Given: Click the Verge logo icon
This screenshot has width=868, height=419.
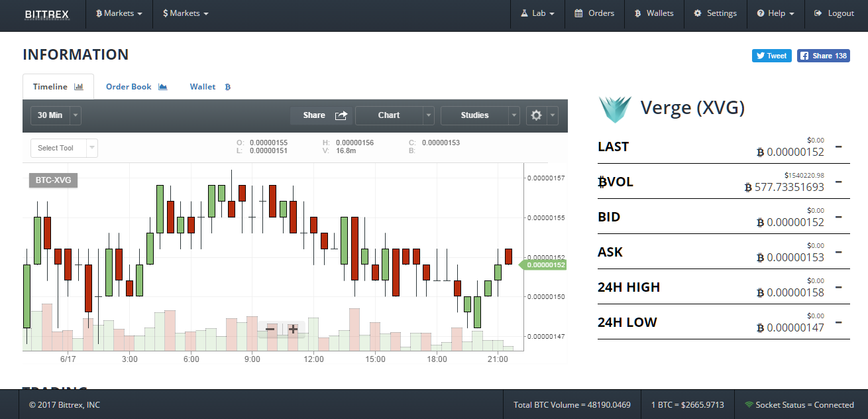Looking at the screenshot, I should pyautogui.click(x=615, y=108).
